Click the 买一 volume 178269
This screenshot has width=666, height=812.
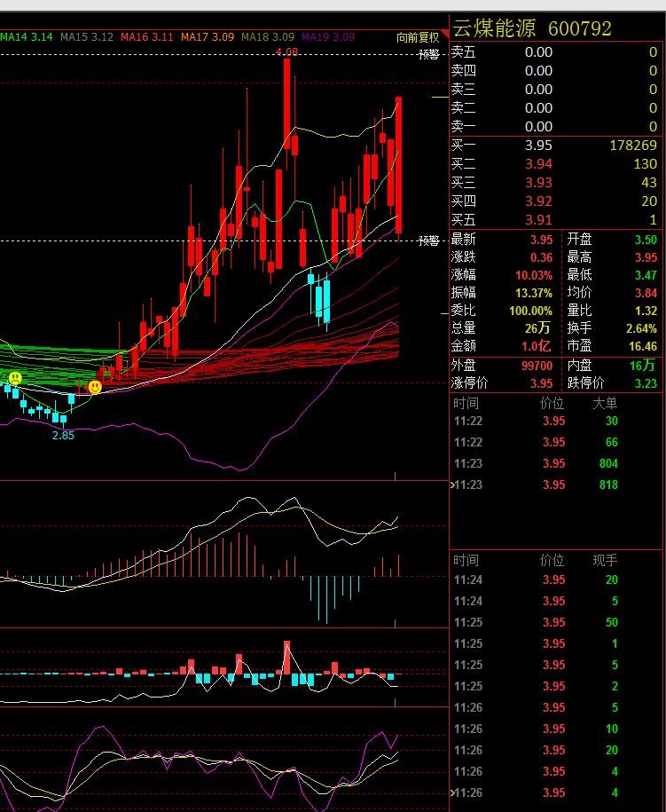633,146
